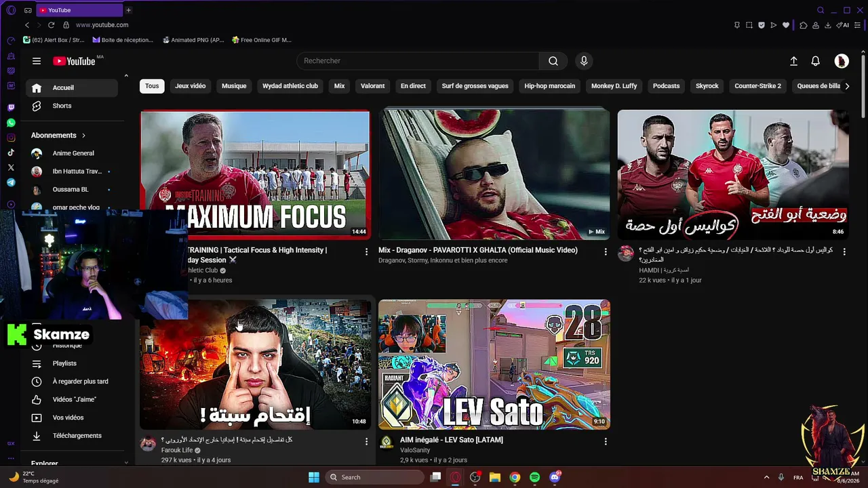Open the notifications bell
This screenshot has width=868, height=488.
816,61
